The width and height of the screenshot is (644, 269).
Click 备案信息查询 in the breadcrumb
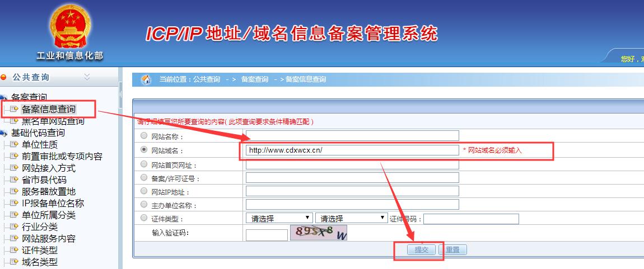pyautogui.click(x=306, y=79)
